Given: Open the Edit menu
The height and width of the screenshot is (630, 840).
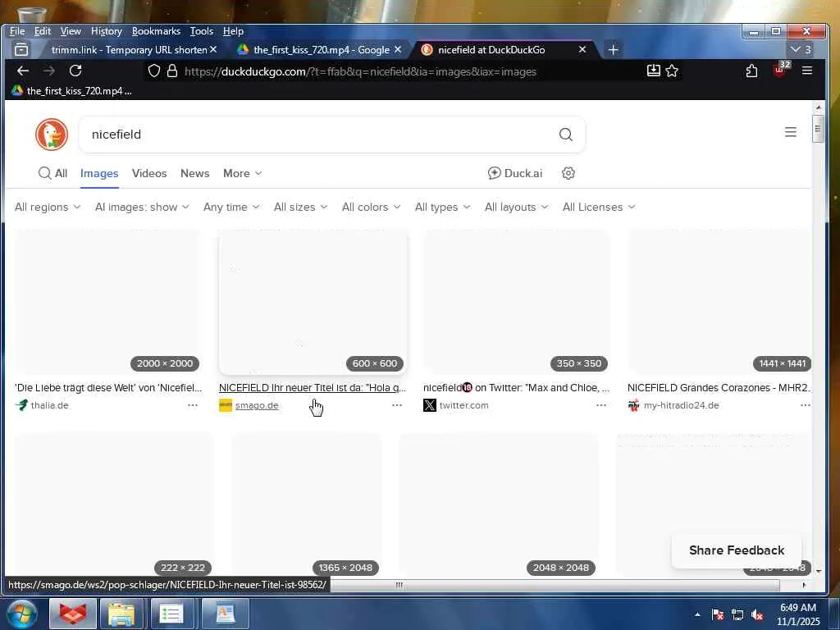Looking at the screenshot, I should tap(43, 31).
